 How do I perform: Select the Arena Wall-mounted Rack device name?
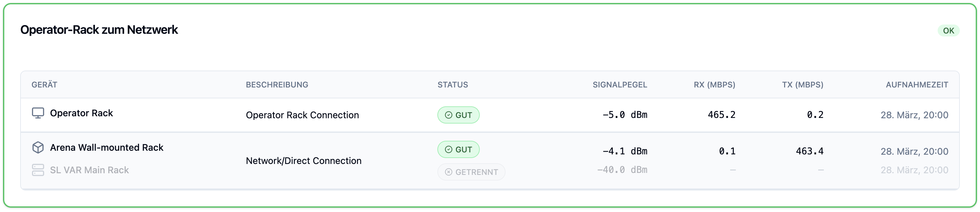pos(107,147)
